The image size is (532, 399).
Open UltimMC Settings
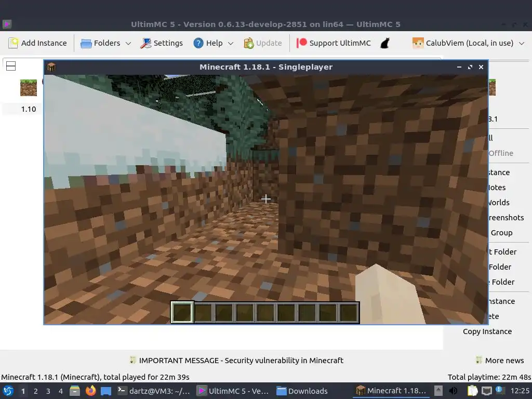pos(162,43)
